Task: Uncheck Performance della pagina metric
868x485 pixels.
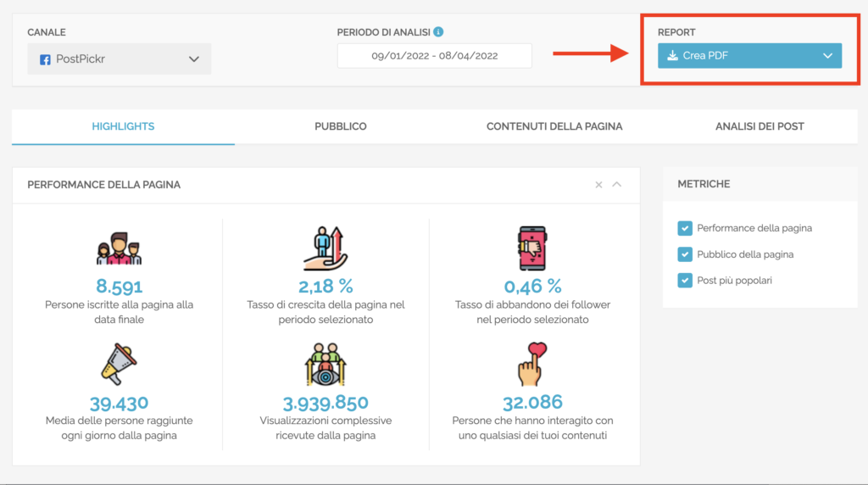Action: (x=685, y=228)
